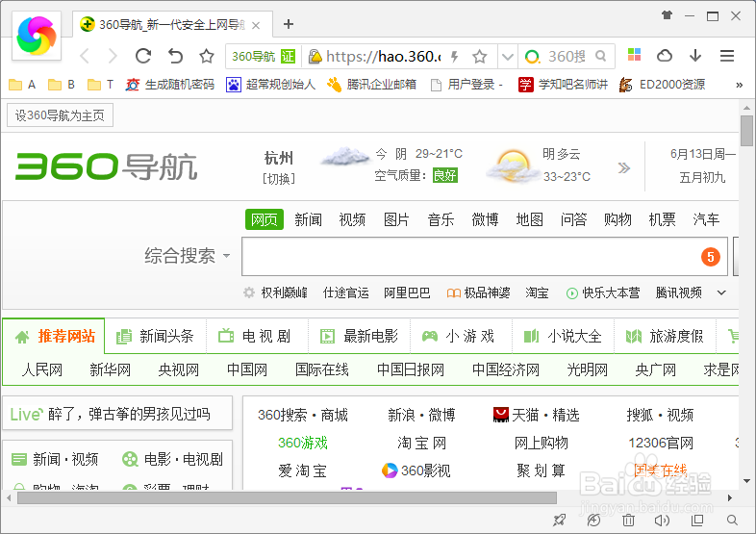Select the 图片 search tab
756x534 pixels.
tap(396, 219)
